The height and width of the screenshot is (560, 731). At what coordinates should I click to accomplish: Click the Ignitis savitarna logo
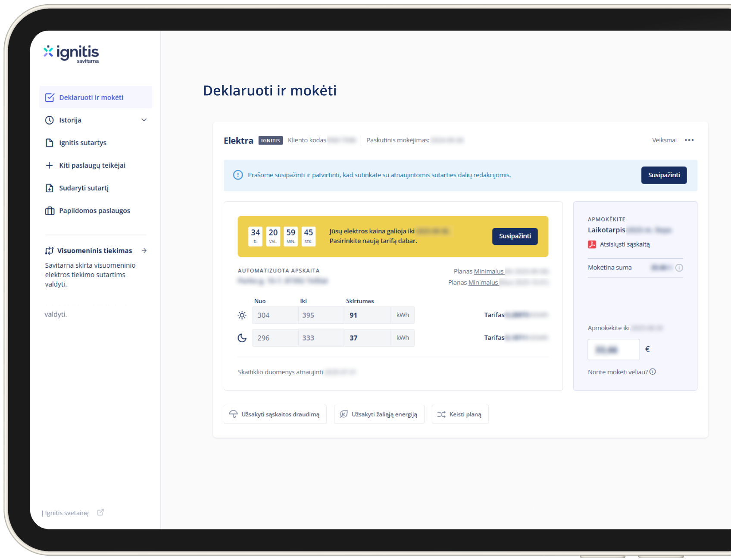pyautogui.click(x=72, y=53)
